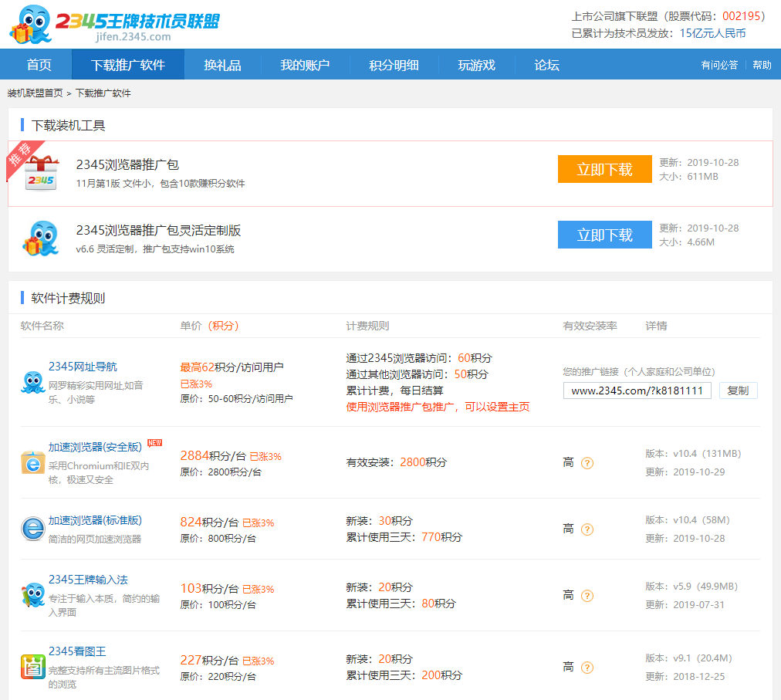
Task: Click 有效安装: 2800积分 rule text
Action: [x=397, y=462]
